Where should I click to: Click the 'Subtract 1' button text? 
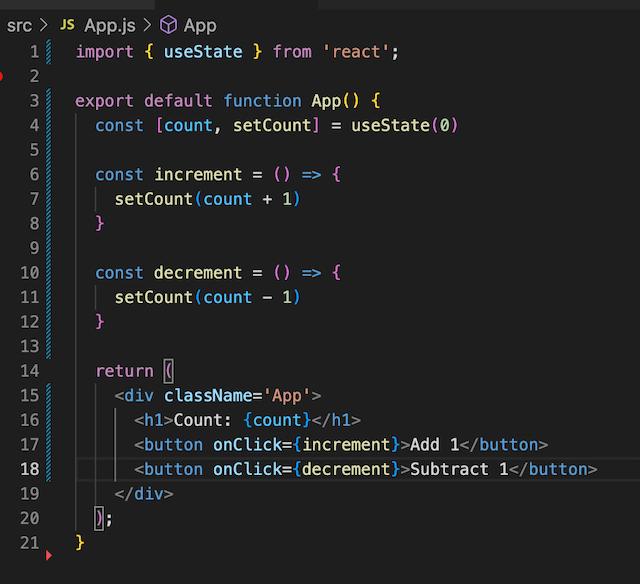[x=459, y=470]
